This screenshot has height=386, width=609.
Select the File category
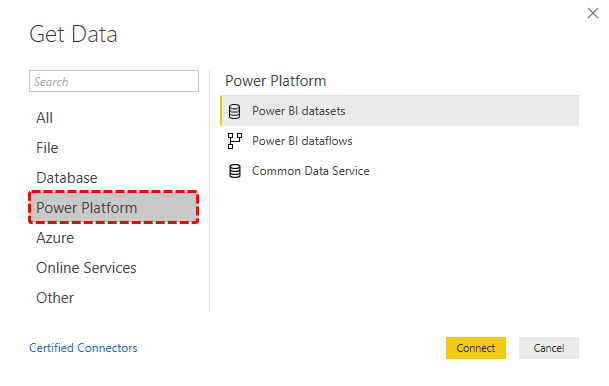point(47,148)
